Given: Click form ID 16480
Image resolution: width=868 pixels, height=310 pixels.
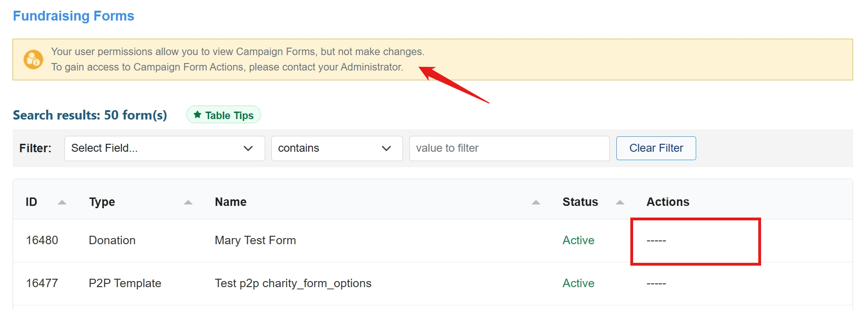Looking at the screenshot, I should pos(42,240).
